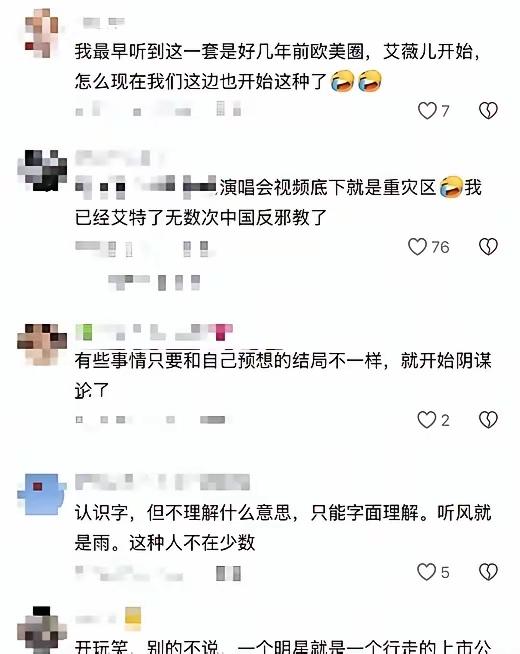Open username above the 认识字 comment
This screenshot has height=654, width=520.
[163, 482]
